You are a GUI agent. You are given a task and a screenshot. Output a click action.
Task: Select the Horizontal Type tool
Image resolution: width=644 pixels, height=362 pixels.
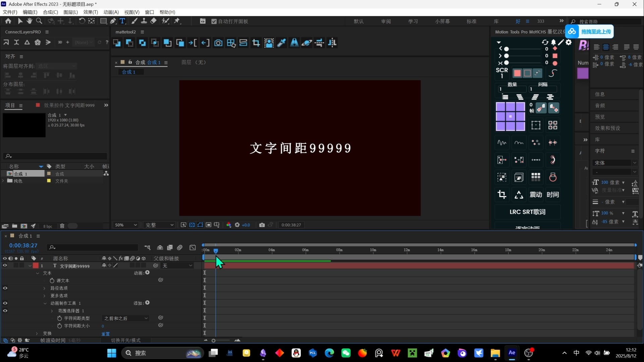tap(122, 21)
